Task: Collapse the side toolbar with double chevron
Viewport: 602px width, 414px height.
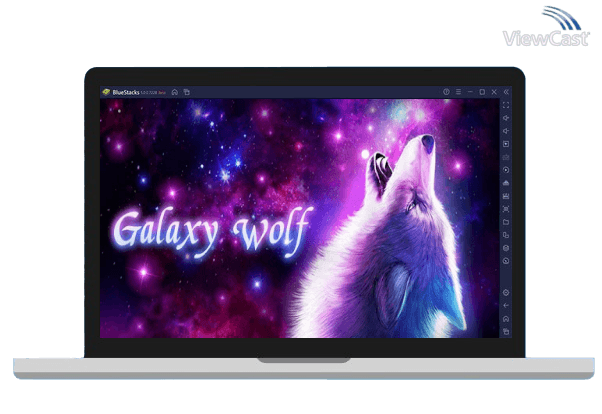Action: (506, 92)
